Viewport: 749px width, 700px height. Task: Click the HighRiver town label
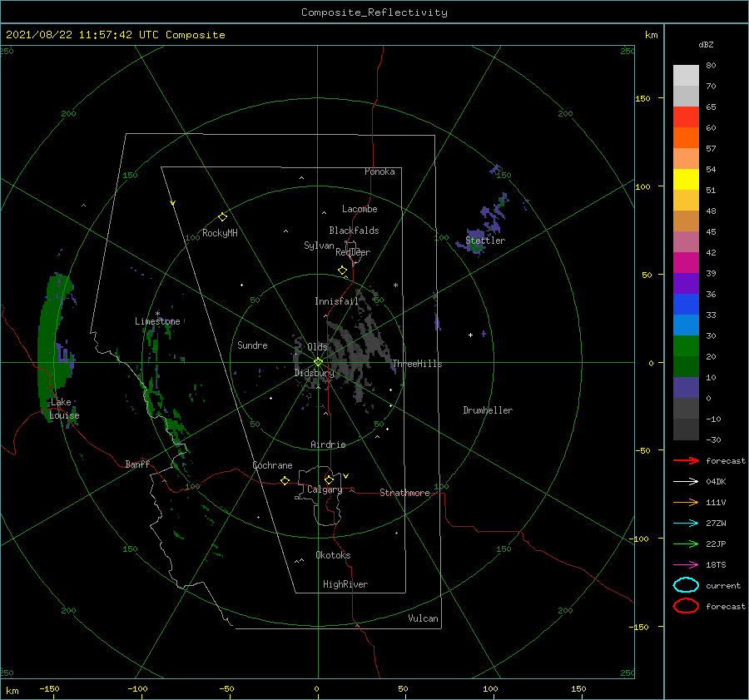(x=345, y=584)
